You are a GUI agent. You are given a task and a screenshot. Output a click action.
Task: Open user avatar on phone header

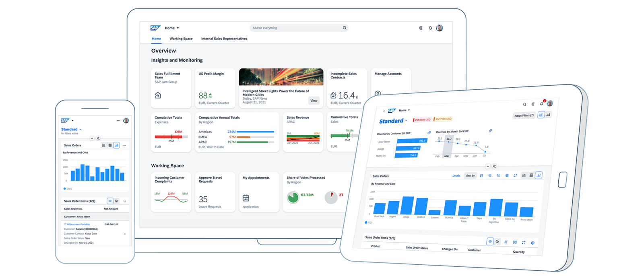click(126, 120)
